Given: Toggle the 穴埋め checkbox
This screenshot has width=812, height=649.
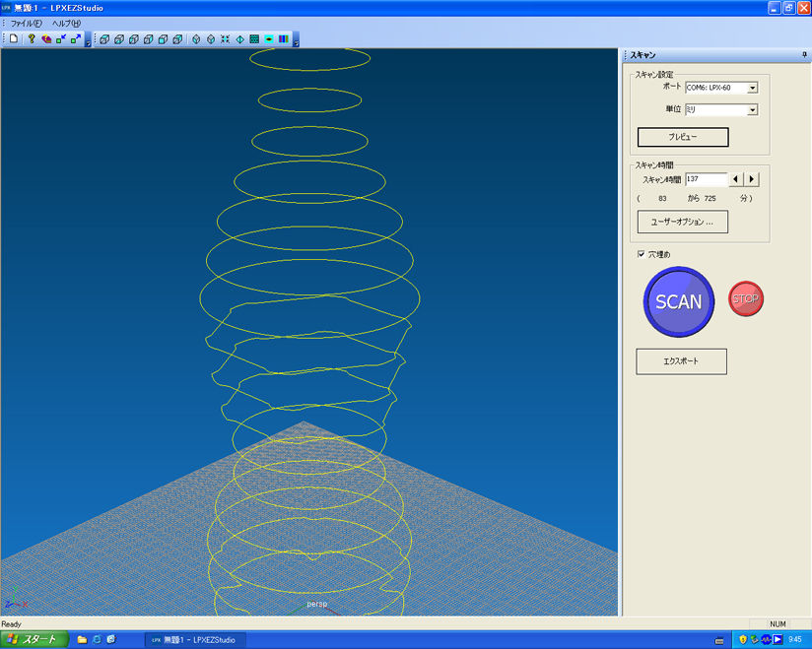Looking at the screenshot, I should coord(642,255).
